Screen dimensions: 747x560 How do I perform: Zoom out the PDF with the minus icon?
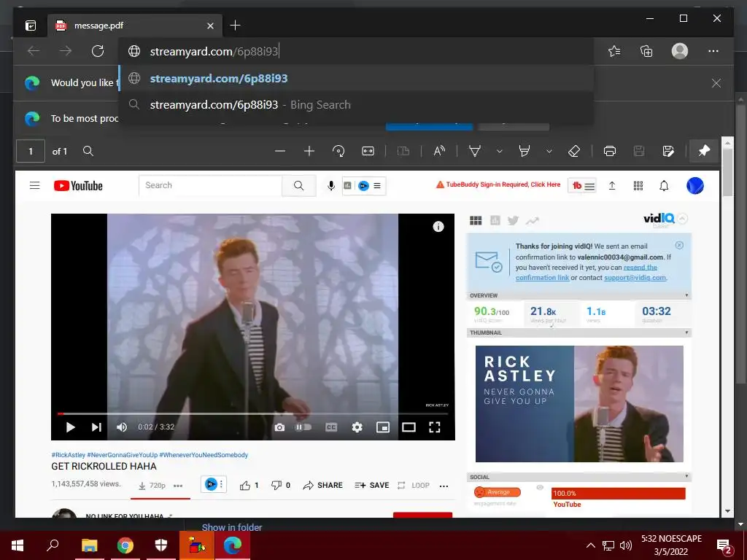coord(280,152)
